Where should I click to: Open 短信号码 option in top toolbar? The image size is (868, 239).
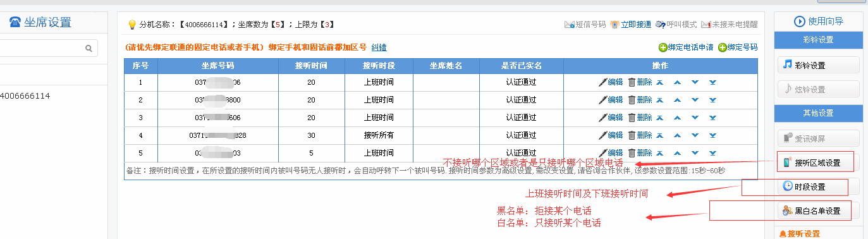point(585,25)
